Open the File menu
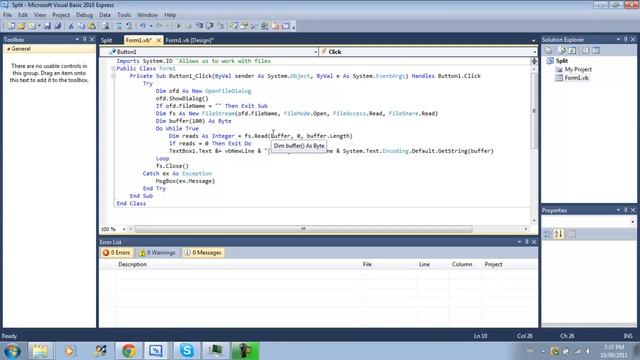 7,15
